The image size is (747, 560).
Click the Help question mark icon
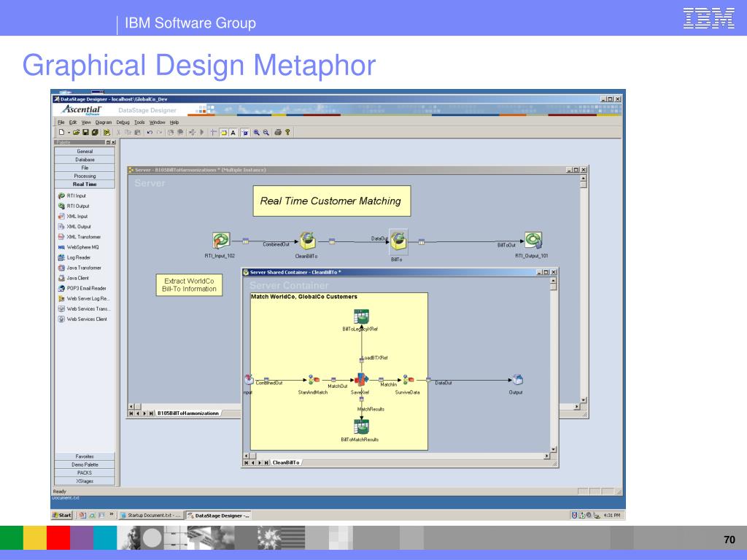click(287, 133)
